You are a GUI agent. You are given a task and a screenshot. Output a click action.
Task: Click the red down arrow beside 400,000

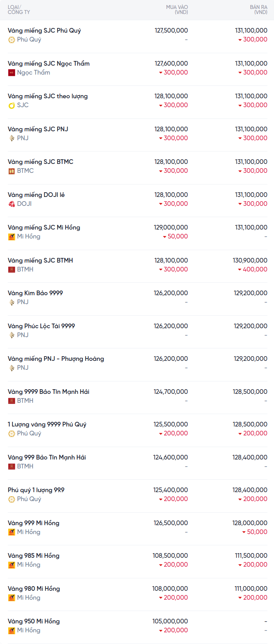pos(240,270)
